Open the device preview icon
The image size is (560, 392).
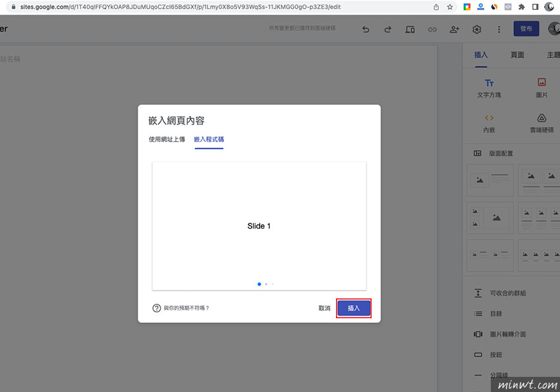(410, 29)
